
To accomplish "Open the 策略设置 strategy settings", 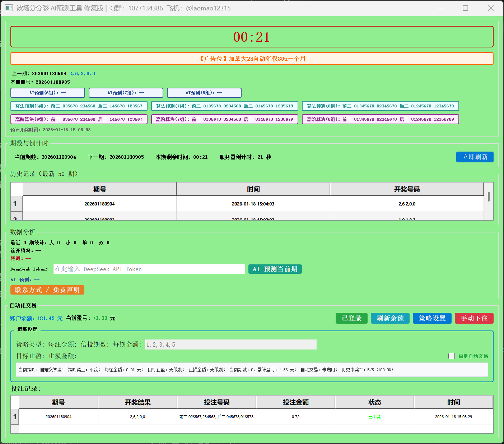I will coord(432,318).
